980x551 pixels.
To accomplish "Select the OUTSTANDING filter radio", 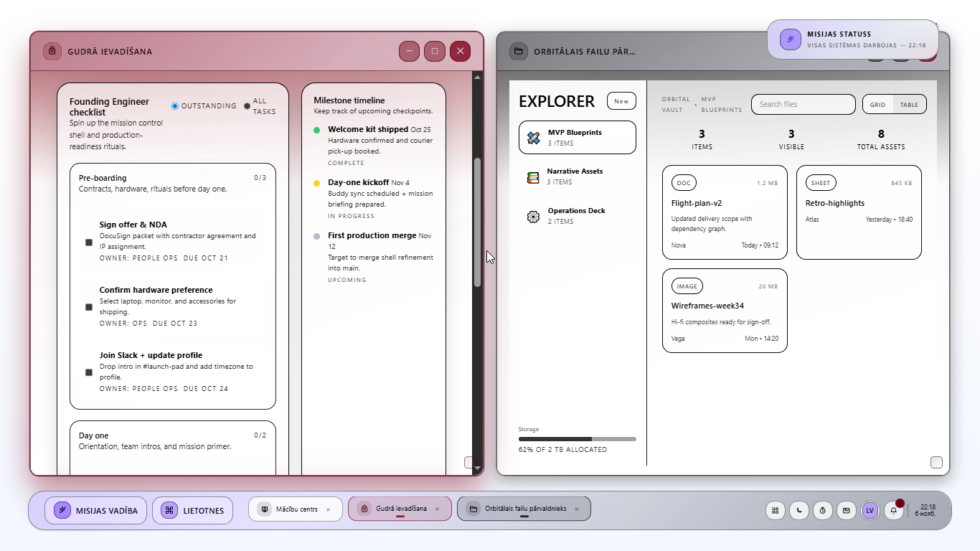I will coord(174,105).
